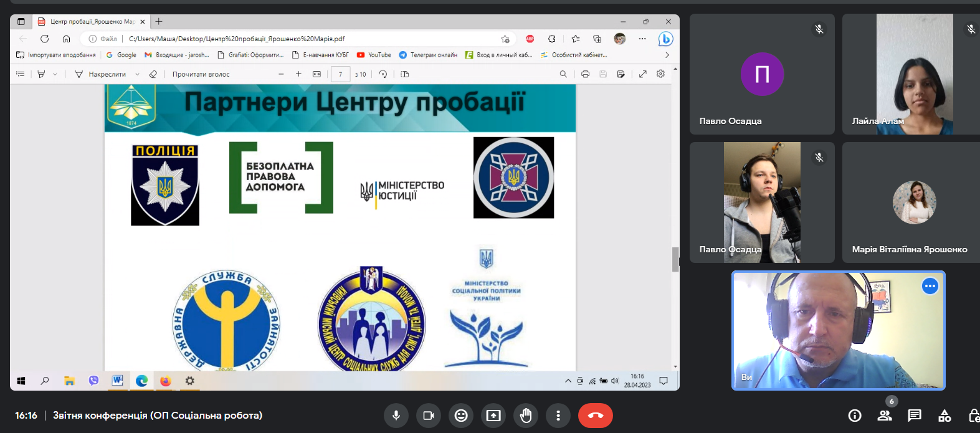
Task: Open the Edge extensions puzzle icon
Action: [x=552, y=39]
